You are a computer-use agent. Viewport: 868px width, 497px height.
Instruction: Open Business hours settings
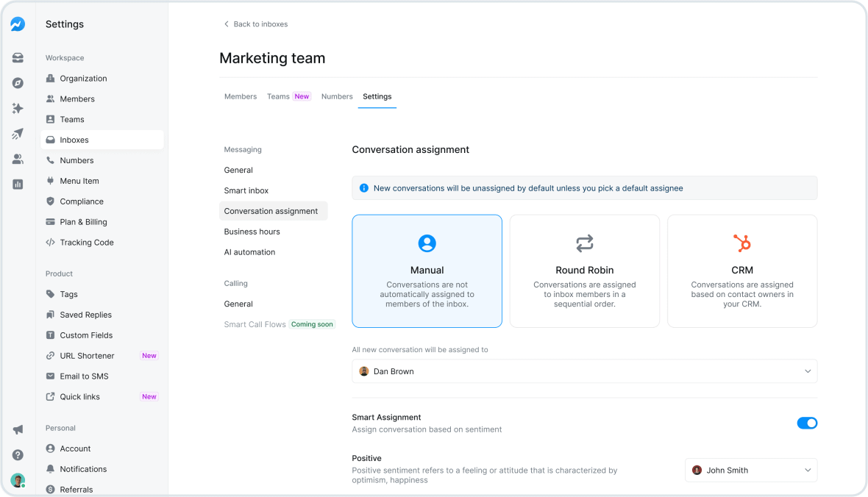tap(251, 231)
